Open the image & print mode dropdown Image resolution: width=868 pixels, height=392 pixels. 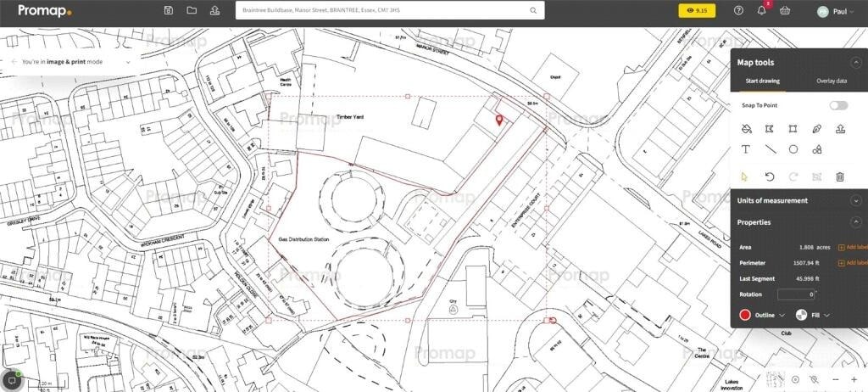point(128,62)
